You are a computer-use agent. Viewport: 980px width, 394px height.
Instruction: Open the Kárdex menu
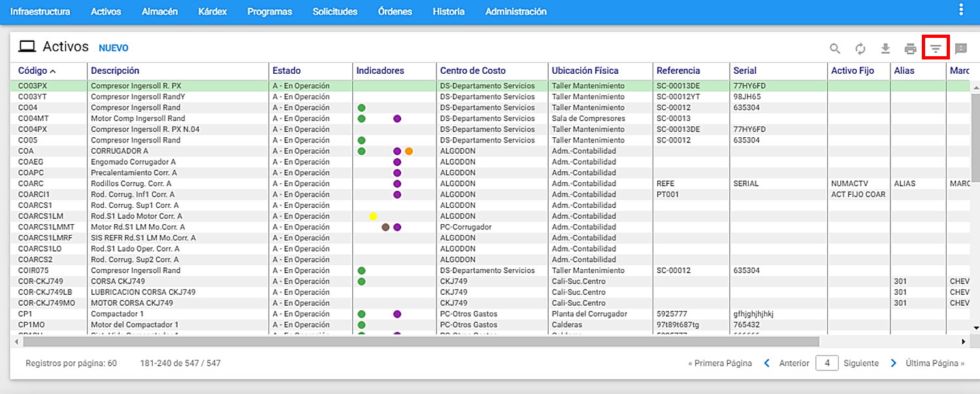point(212,12)
